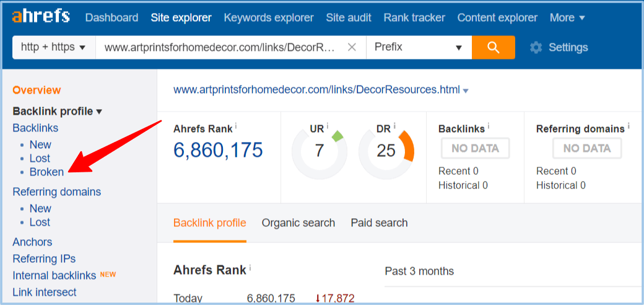Click the ahrefs logo
Screen dimensions: 644x305
[x=41, y=17]
